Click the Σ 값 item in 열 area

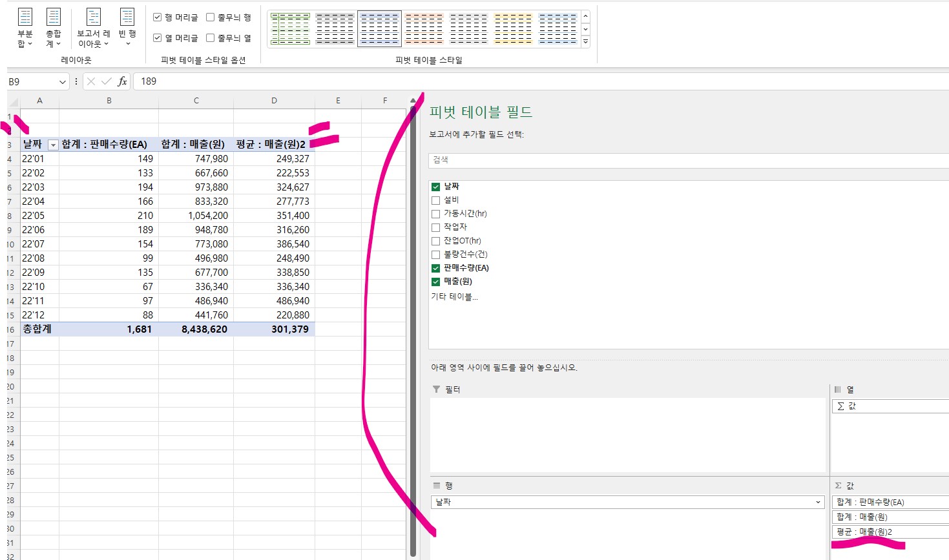click(x=890, y=406)
